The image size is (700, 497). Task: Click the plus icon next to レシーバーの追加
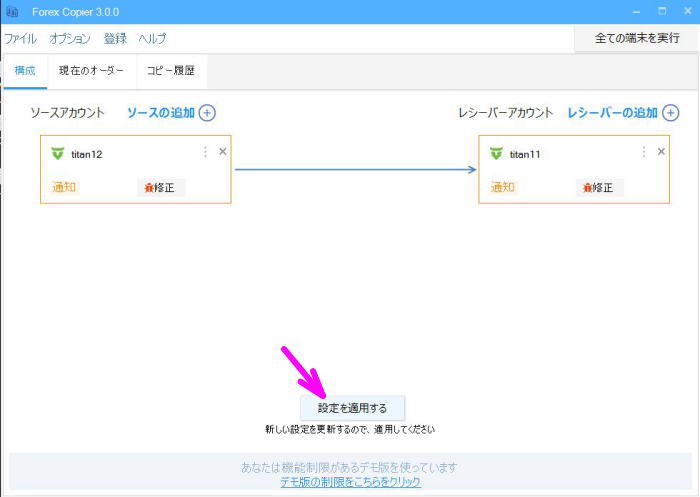pyautogui.click(x=671, y=113)
